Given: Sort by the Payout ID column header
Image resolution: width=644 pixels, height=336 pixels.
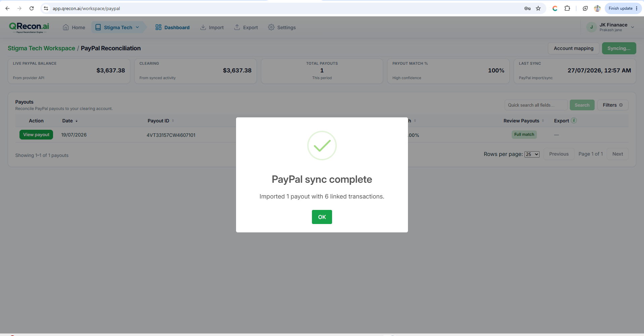Looking at the screenshot, I should (161, 121).
